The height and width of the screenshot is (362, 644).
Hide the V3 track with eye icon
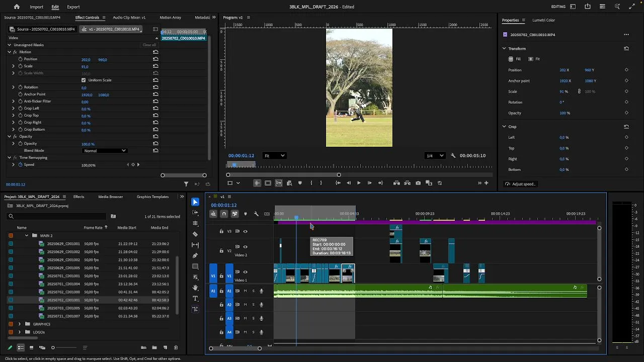[x=245, y=231]
